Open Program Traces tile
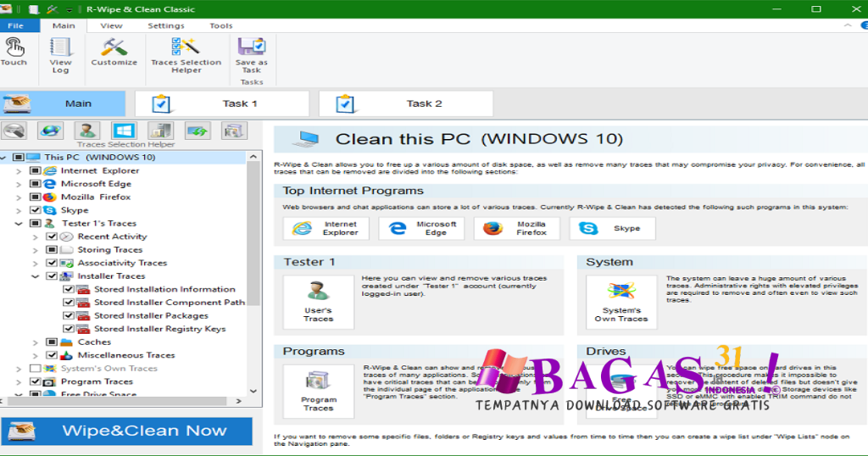 click(x=319, y=392)
